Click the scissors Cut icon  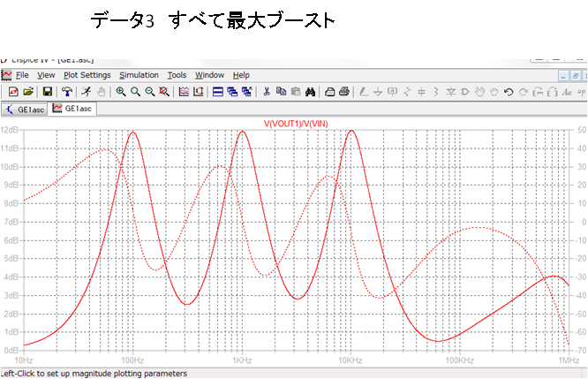267,92
